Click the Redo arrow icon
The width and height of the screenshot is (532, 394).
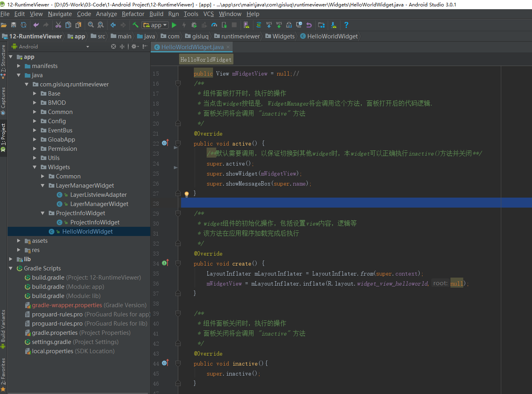pos(46,25)
